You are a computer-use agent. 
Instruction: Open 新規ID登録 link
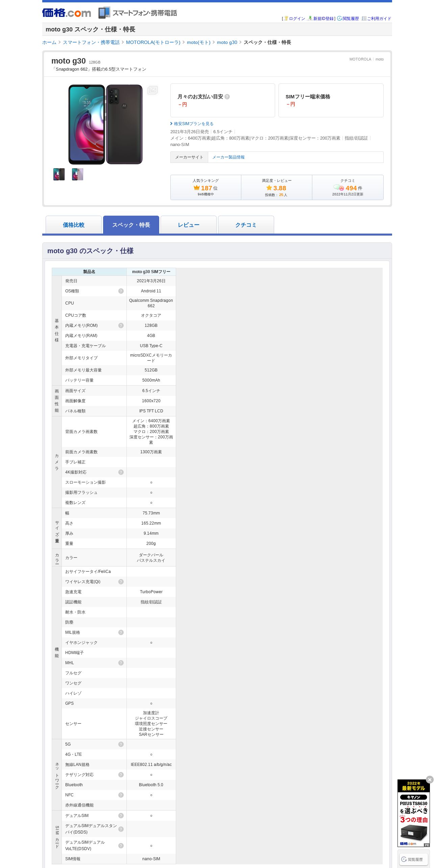pos(323,19)
